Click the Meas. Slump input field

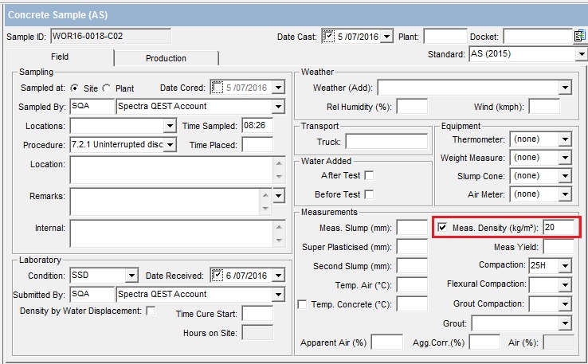412,229
